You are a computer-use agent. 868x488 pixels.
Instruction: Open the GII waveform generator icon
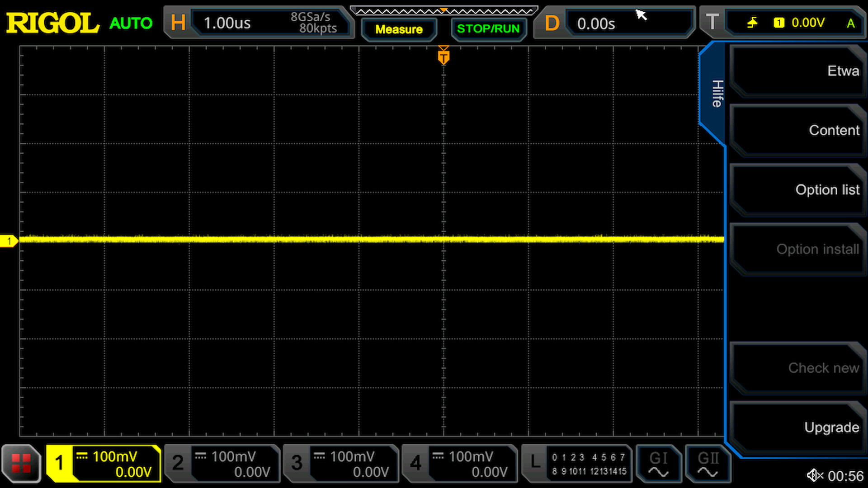[x=708, y=464]
